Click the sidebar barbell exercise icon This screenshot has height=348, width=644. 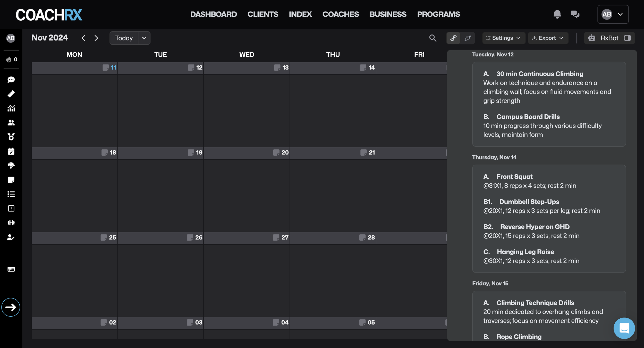[x=11, y=223]
